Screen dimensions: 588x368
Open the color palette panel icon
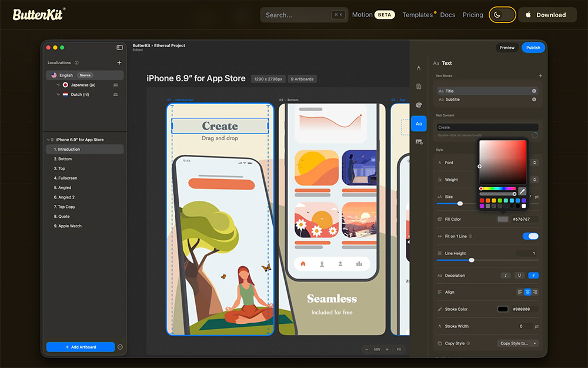(x=419, y=105)
